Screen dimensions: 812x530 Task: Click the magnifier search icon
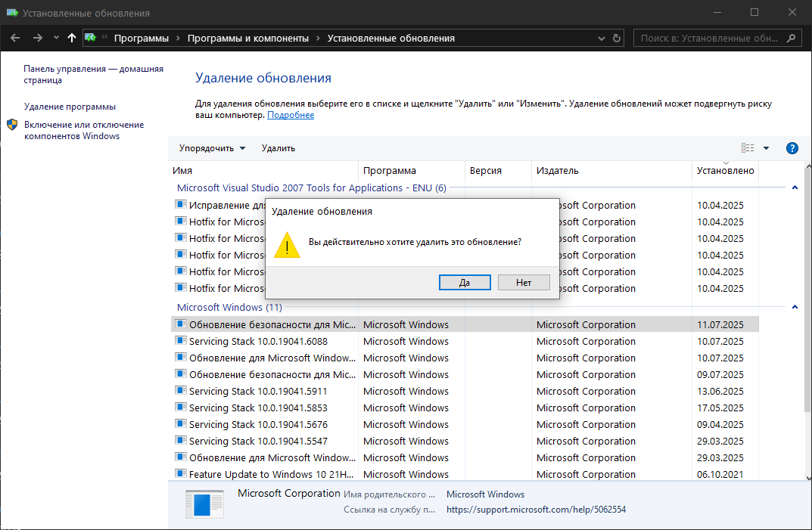pyautogui.click(x=791, y=39)
